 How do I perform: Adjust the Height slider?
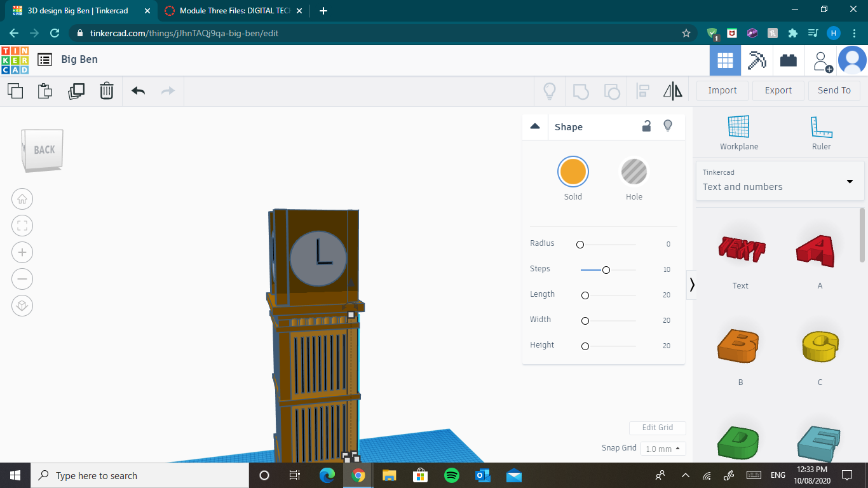(585, 346)
